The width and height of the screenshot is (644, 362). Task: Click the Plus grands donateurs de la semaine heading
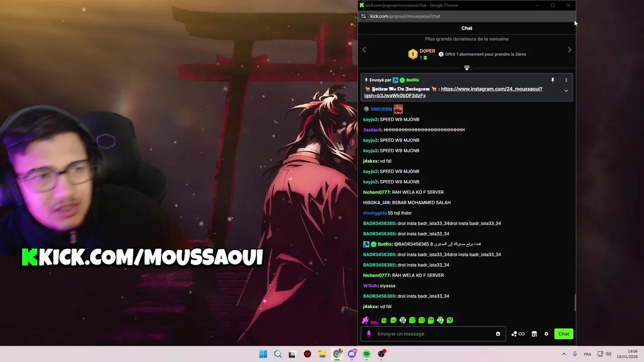467,39
